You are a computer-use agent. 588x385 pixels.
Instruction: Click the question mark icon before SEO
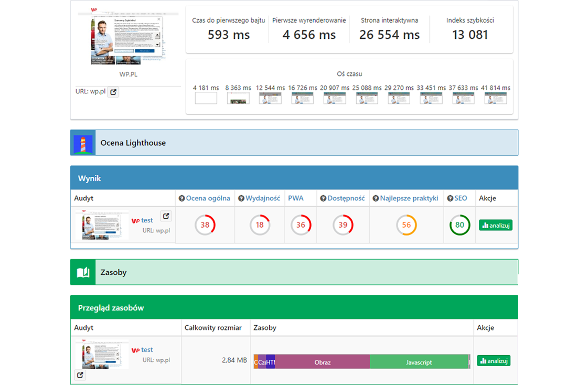pyautogui.click(x=450, y=198)
